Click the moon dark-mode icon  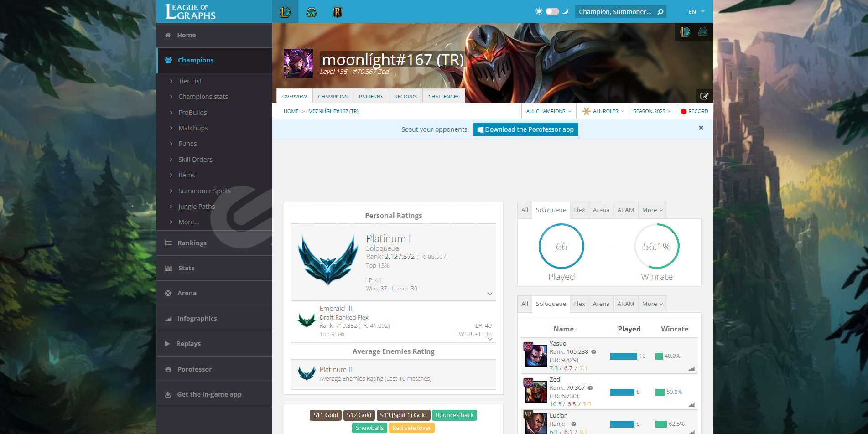coord(565,11)
